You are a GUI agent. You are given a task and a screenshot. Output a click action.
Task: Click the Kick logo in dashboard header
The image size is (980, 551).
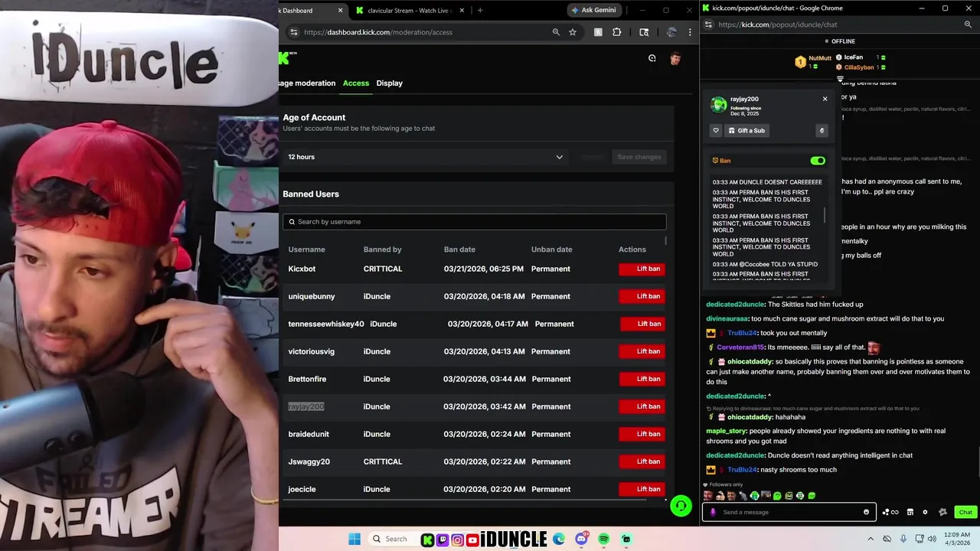click(285, 58)
